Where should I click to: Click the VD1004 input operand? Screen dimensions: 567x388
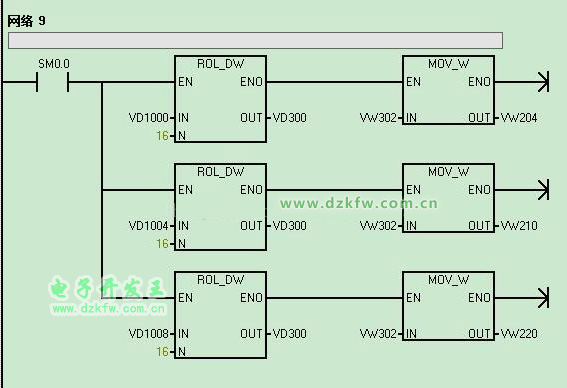[x=148, y=226]
